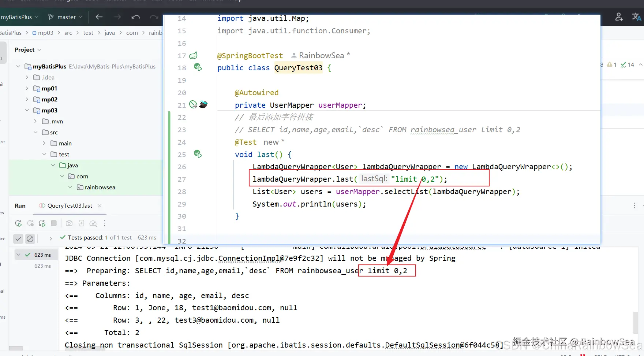Screen dimensions: 644x356
Task: Click the Tests passed status text
Action: coord(112,237)
